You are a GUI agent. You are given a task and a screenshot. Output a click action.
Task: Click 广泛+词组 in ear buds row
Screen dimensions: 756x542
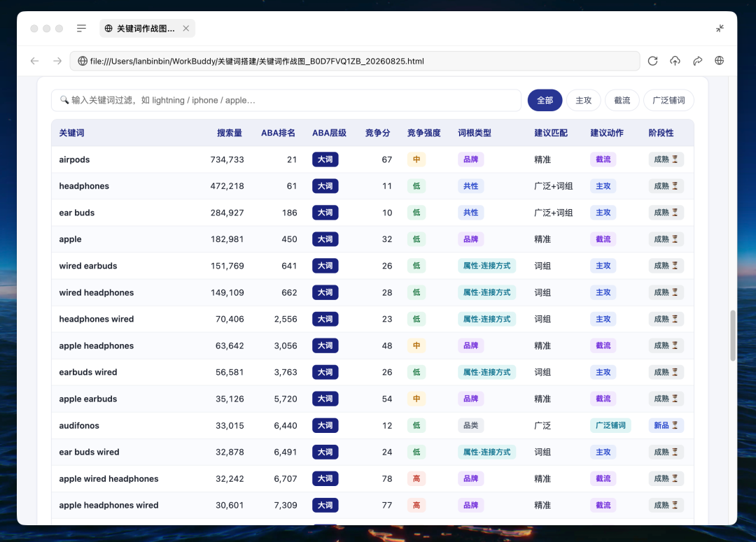(x=554, y=213)
